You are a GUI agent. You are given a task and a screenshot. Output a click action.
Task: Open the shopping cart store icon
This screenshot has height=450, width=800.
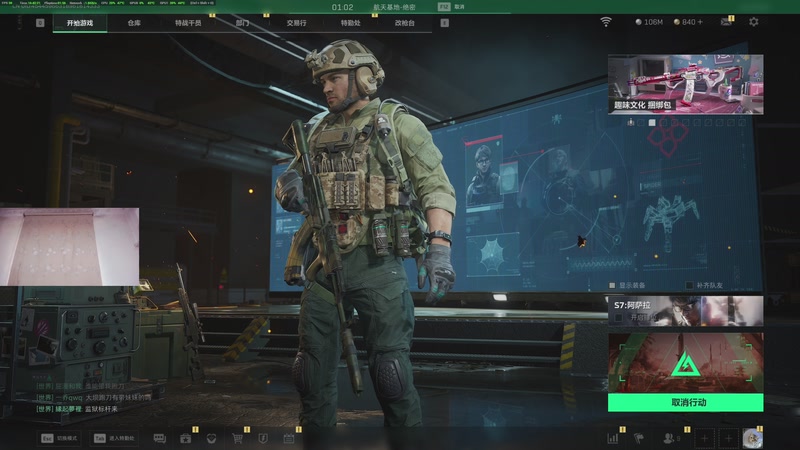click(x=237, y=438)
